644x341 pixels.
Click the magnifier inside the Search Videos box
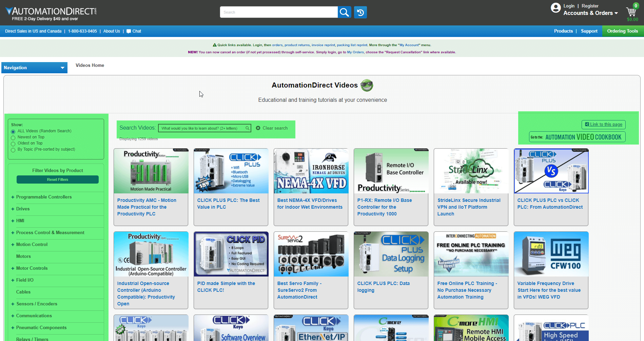point(247,128)
